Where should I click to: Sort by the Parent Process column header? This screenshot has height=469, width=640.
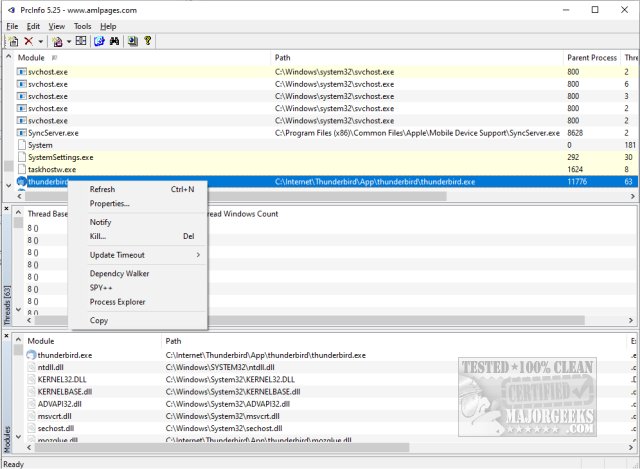[x=590, y=58]
